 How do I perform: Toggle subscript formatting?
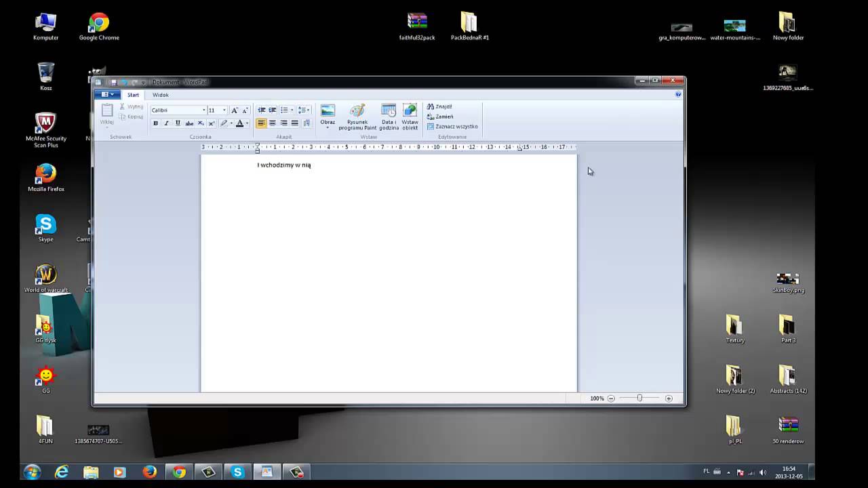click(x=201, y=123)
